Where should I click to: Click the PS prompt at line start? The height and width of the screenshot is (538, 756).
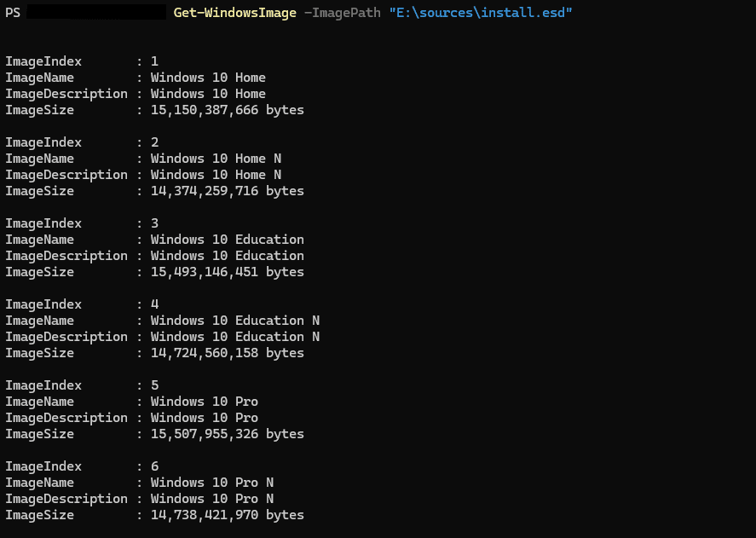coord(13,13)
